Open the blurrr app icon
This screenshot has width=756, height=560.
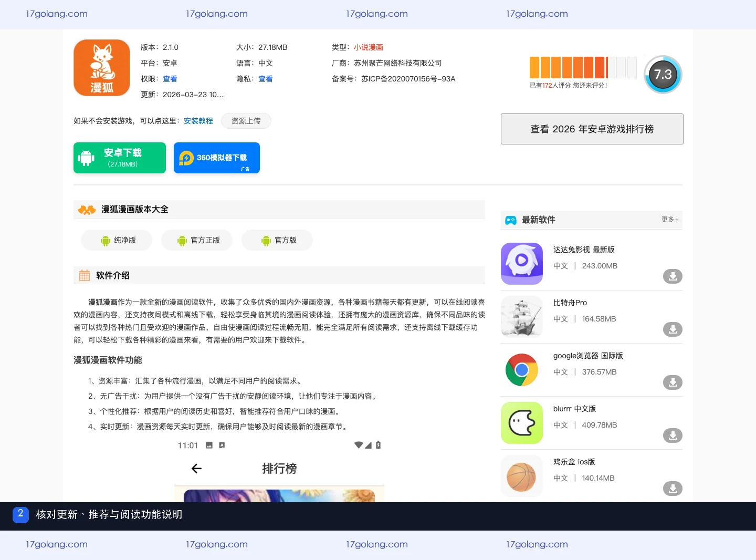(x=522, y=423)
